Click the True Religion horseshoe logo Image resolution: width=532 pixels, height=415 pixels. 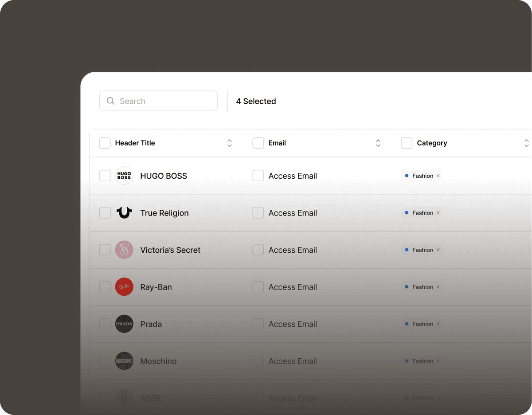(x=124, y=213)
